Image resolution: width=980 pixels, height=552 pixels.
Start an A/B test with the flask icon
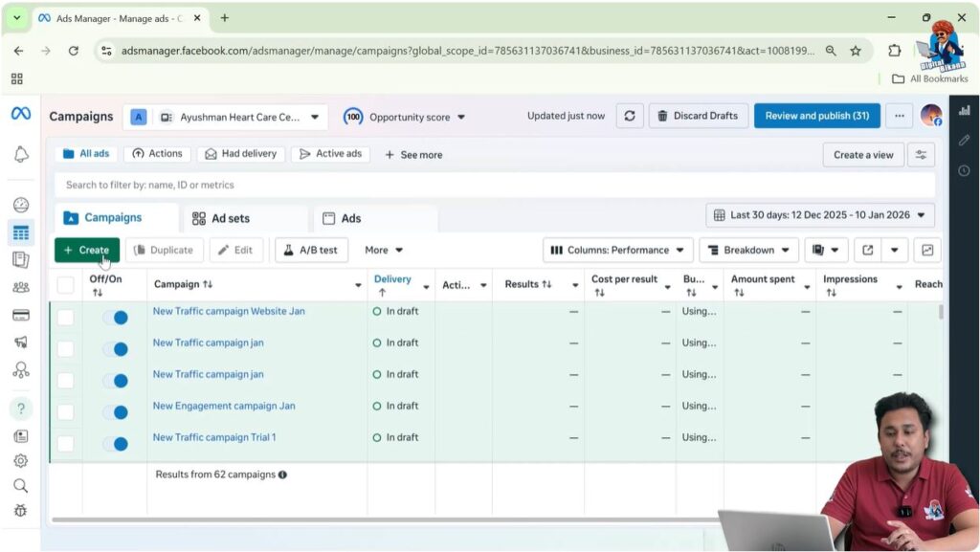coord(311,250)
